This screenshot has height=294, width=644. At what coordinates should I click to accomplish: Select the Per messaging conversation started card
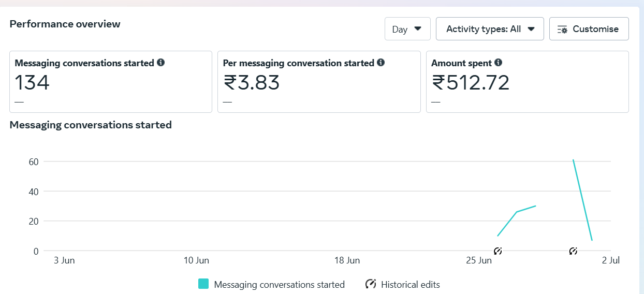319,82
